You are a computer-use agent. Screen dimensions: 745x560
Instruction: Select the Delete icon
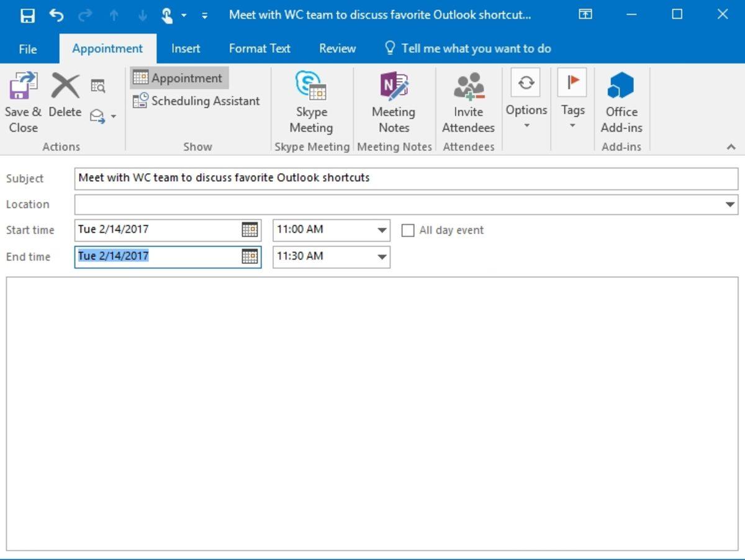(x=64, y=99)
